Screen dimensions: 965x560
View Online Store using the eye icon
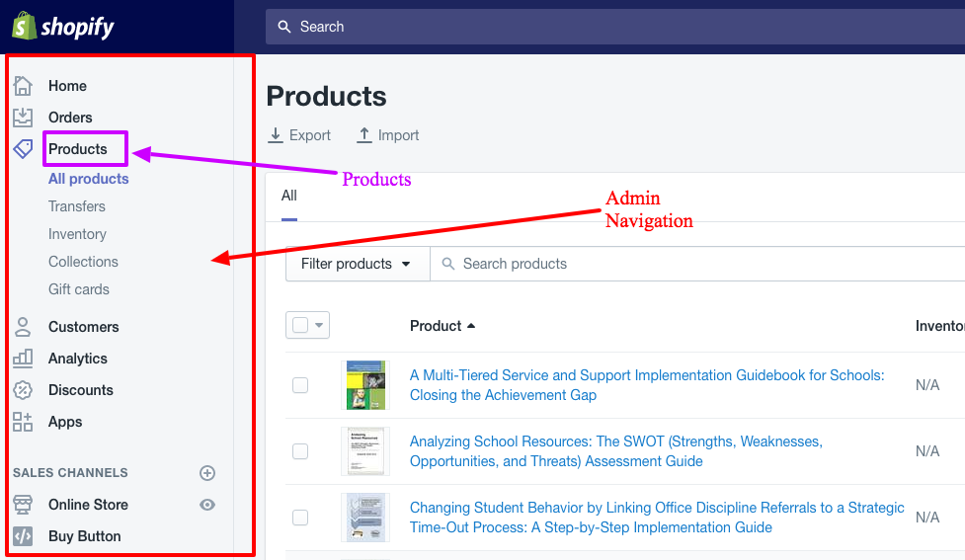point(207,505)
